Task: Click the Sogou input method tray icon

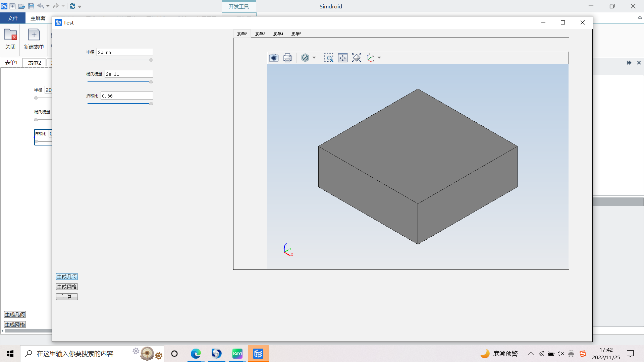Action: 583,354
